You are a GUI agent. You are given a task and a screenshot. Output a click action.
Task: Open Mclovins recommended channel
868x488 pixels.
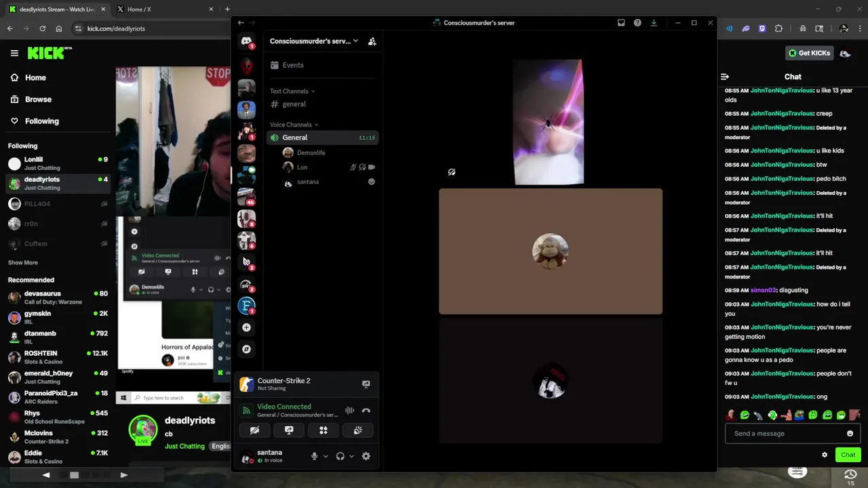click(x=58, y=436)
